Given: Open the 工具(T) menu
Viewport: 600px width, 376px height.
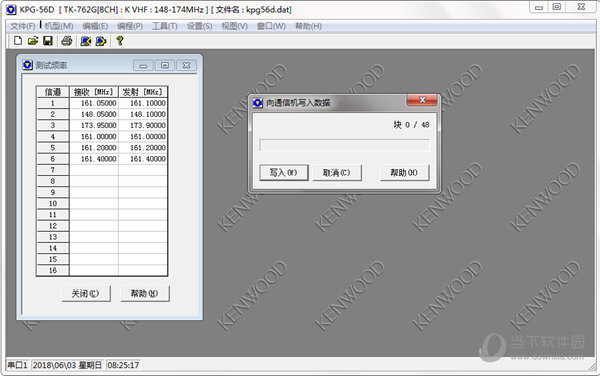Looking at the screenshot, I should [x=165, y=26].
